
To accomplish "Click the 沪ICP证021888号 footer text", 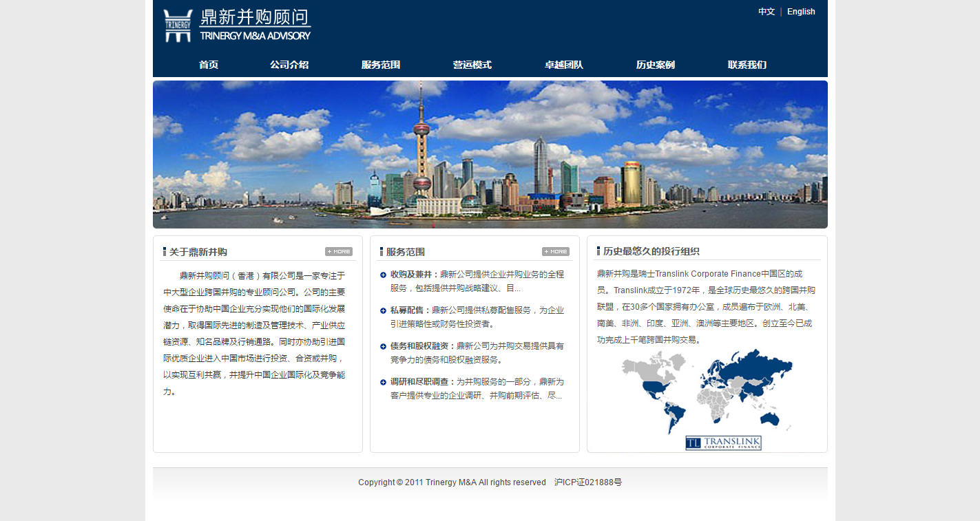I will point(588,482).
